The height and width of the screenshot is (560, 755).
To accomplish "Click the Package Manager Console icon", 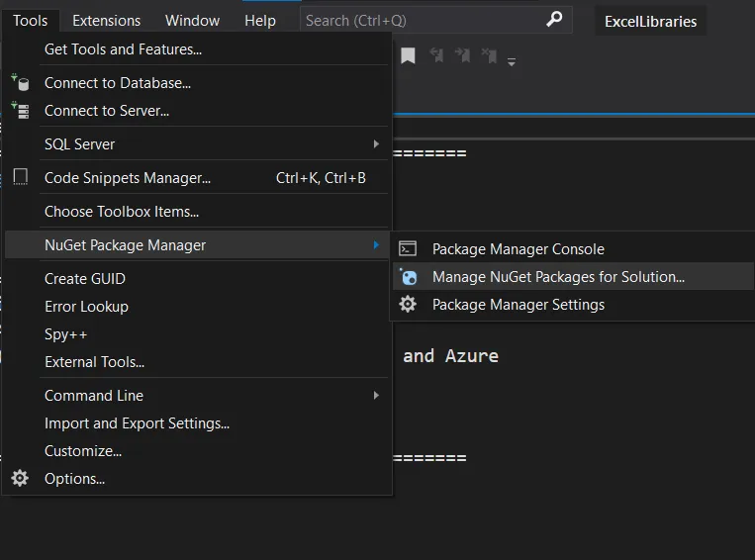I will tap(408, 249).
